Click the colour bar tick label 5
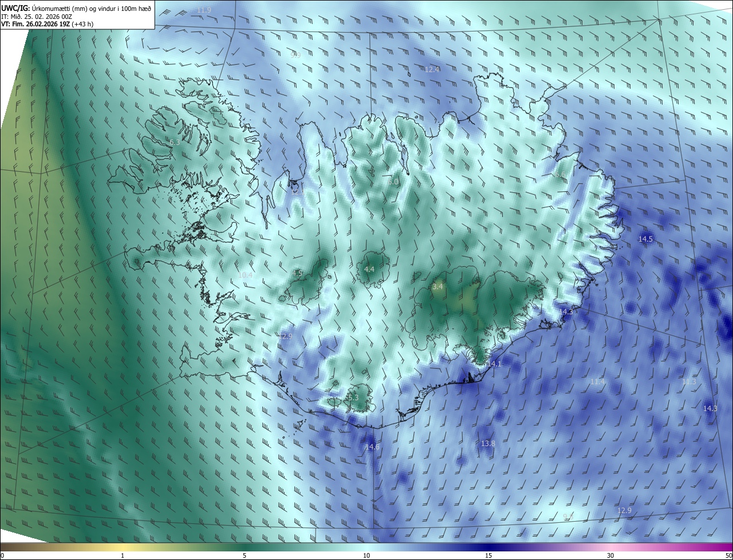 (245, 555)
